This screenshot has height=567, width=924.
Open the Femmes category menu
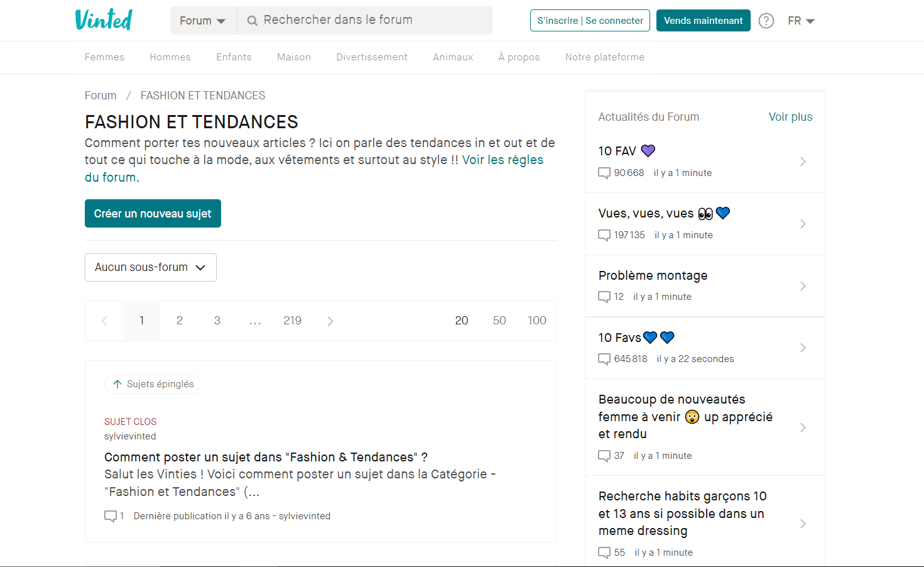(x=104, y=57)
